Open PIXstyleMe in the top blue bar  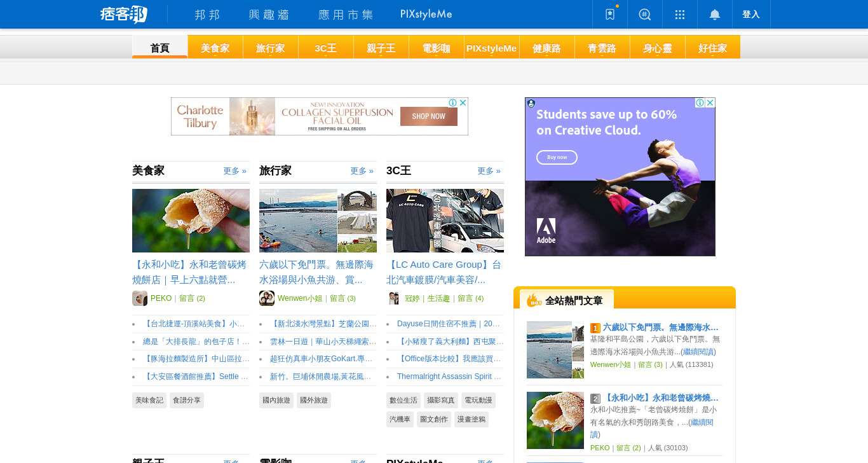[426, 14]
